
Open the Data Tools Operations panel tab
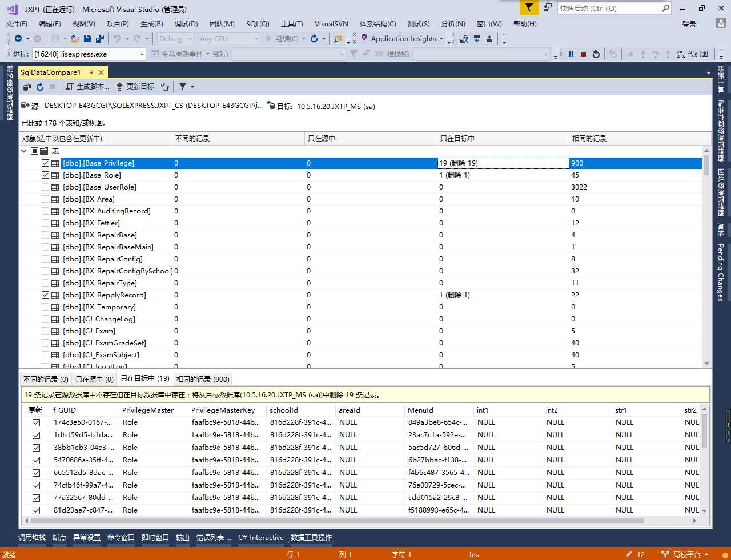pyautogui.click(x=311, y=538)
